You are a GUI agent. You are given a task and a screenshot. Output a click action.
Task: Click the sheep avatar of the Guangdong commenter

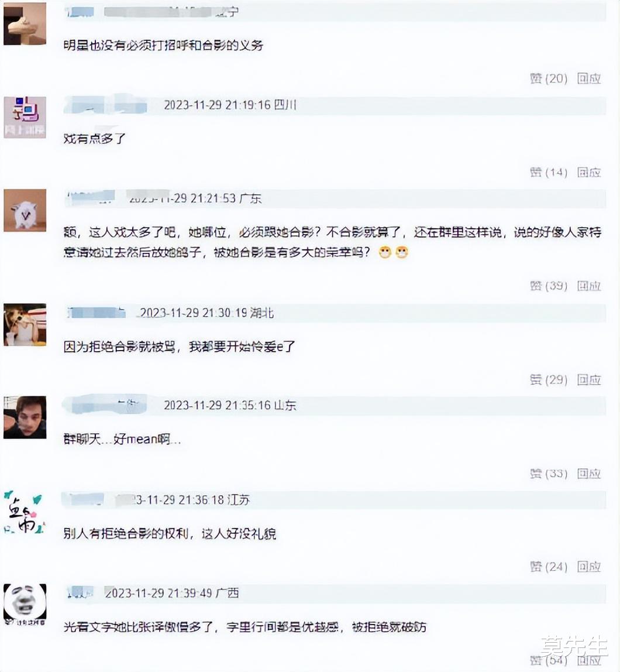pos(25,211)
